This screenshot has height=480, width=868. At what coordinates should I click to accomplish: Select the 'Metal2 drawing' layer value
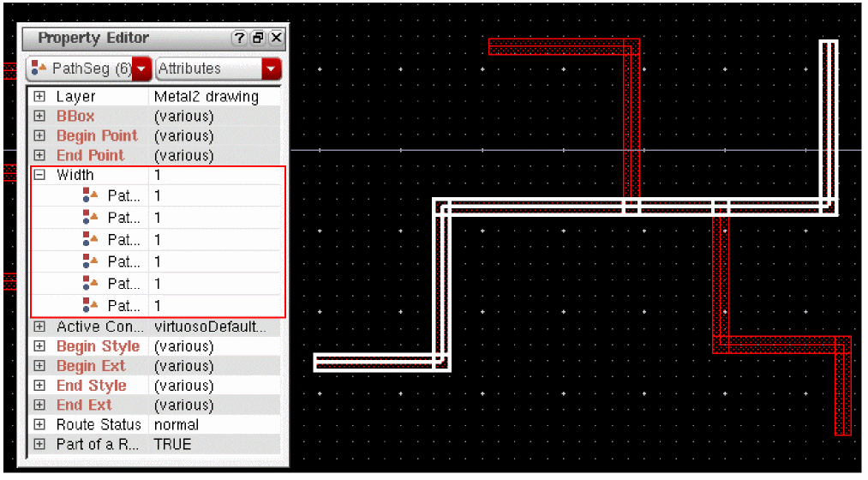pos(206,97)
